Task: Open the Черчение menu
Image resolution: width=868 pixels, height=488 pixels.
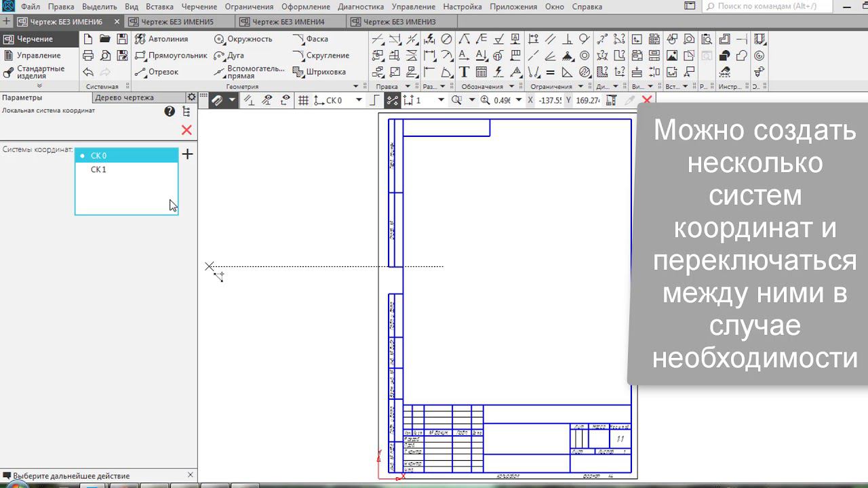Action: click(199, 7)
